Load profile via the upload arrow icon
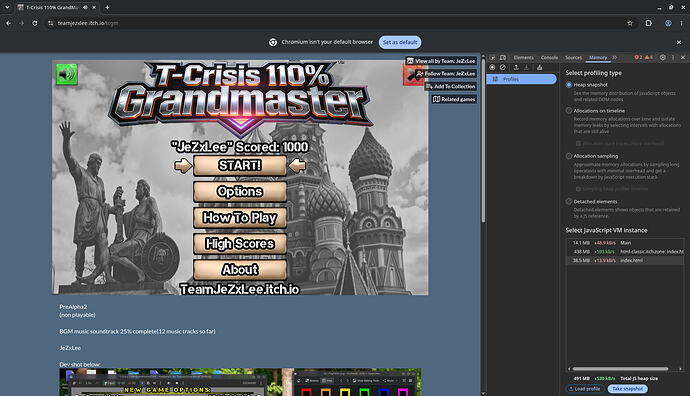 [x=516, y=67]
